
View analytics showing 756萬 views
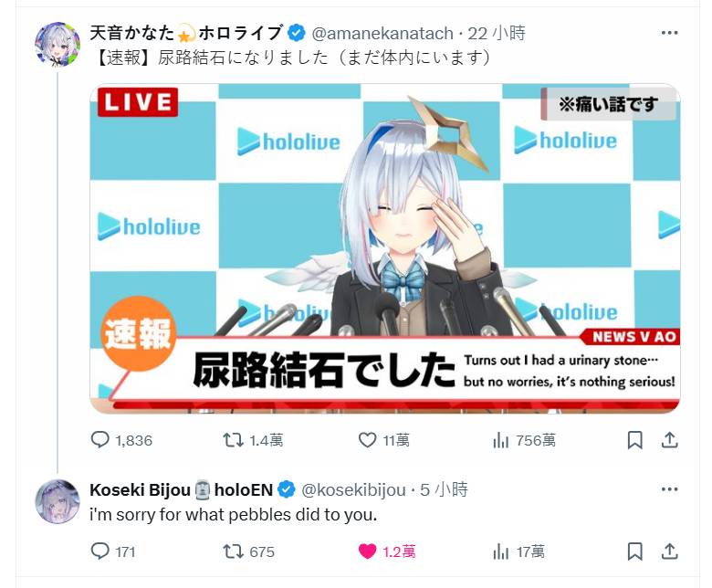[524, 440]
